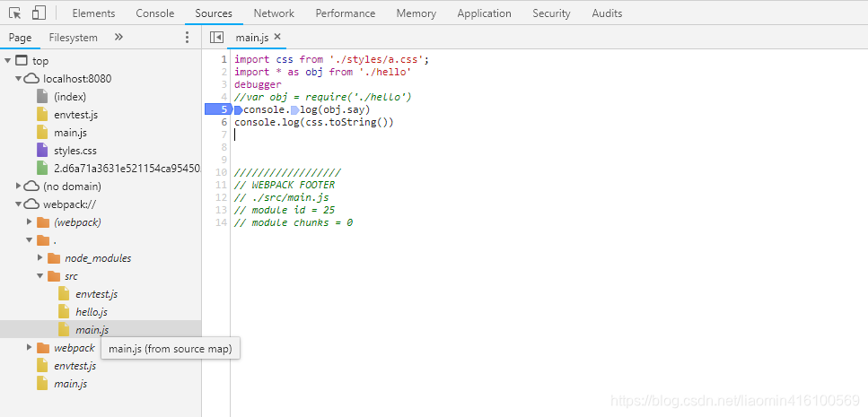Set a breakpoint on line number 1
Viewport: 868px width, 417px height.
point(224,59)
